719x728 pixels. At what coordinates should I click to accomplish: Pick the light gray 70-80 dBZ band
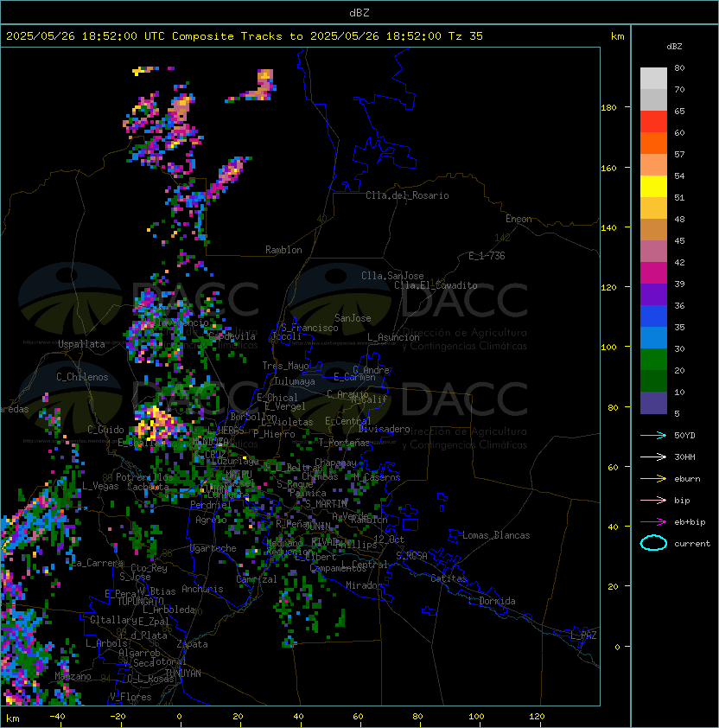pos(653,79)
